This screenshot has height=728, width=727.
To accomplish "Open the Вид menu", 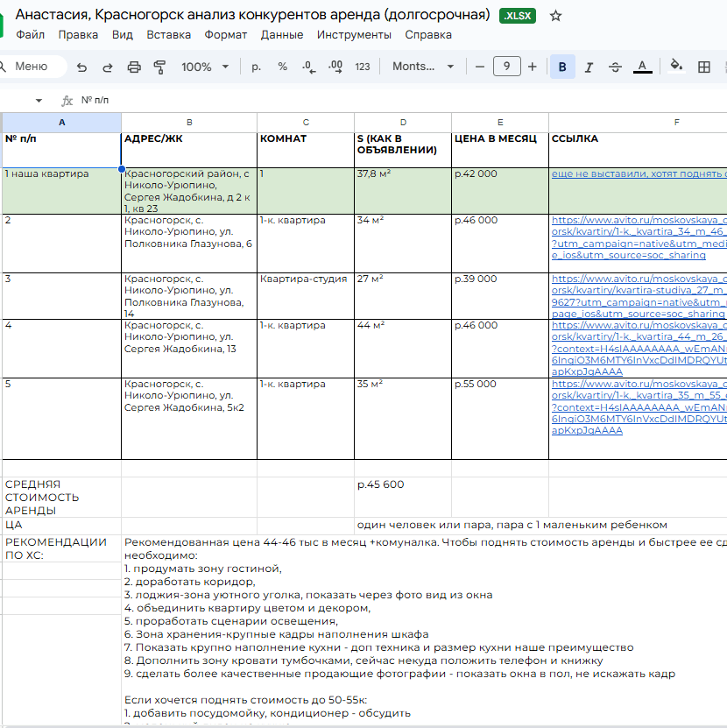I will [122, 35].
